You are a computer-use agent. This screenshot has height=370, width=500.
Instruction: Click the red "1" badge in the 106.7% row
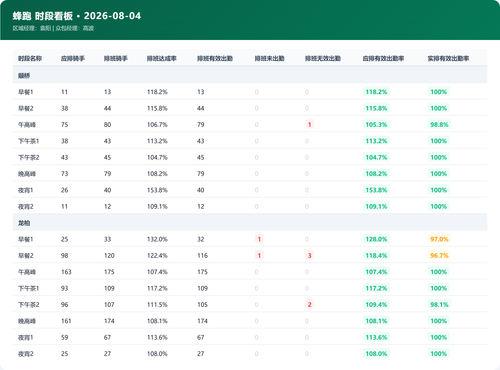pyautogui.click(x=309, y=125)
